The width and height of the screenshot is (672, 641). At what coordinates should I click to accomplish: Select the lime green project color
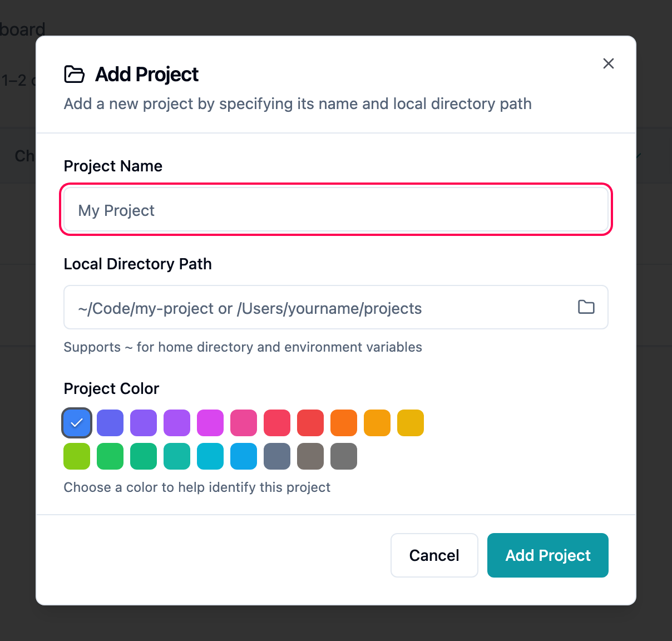pyautogui.click(x=77, y=456)
